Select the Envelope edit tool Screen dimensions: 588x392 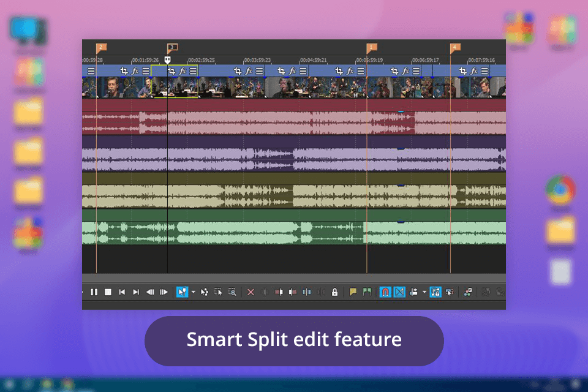[205, 292]
